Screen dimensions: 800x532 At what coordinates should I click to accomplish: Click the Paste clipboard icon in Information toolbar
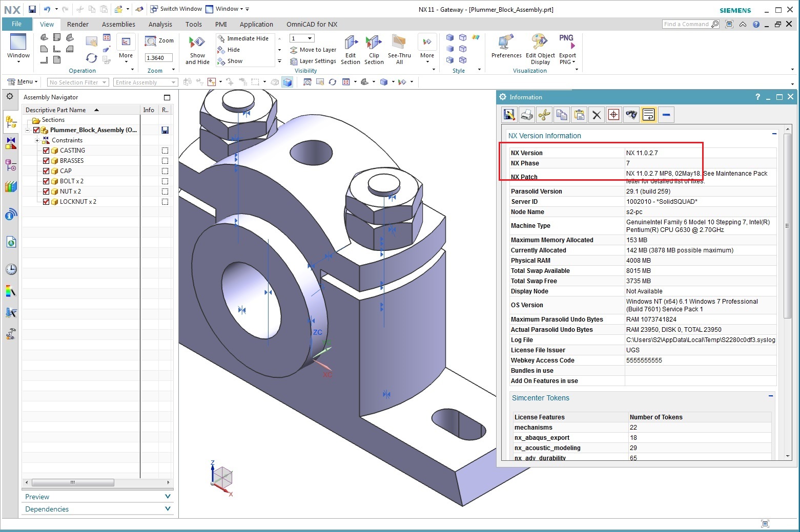tap(579, 115)
